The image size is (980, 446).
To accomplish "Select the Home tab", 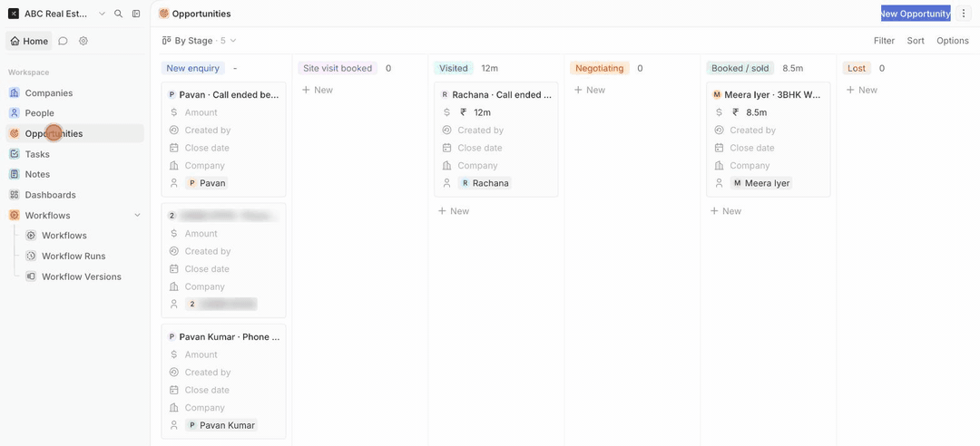I will [29, 41].
